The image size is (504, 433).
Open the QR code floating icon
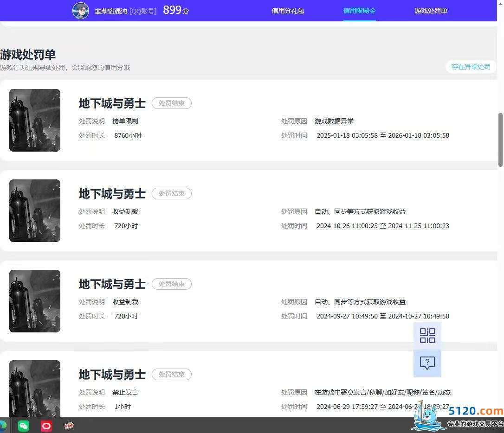pos(427,336)
